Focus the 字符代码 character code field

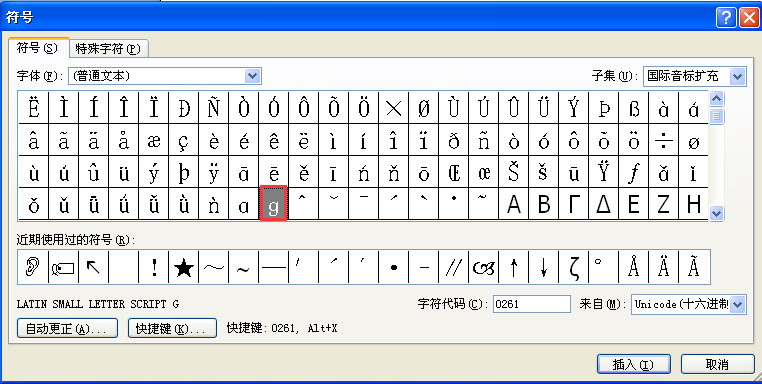[x=532, y=304]
